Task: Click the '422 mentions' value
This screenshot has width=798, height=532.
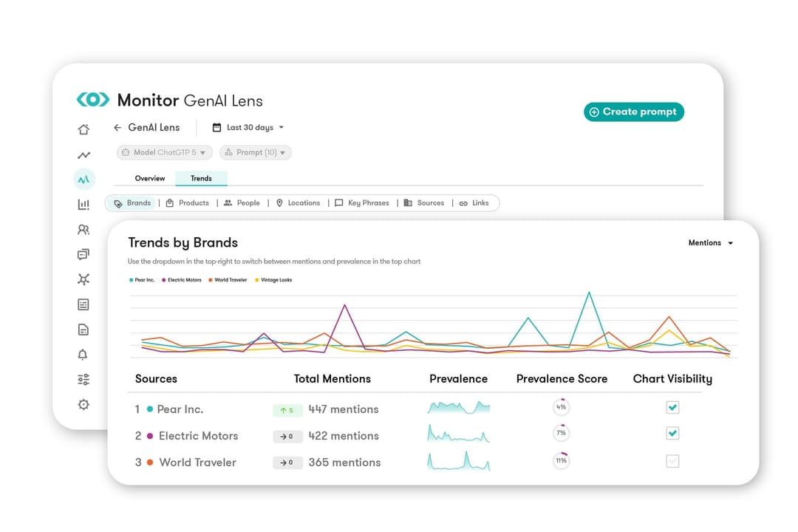Action: [344, 436]
